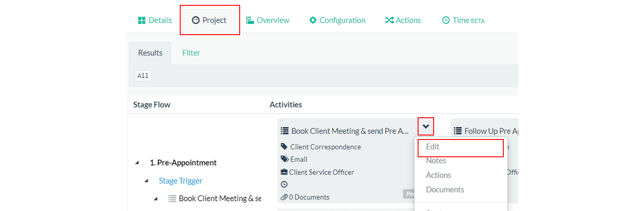The image size is (644, 211).
Task: Click the Client Correspondence tag icon
Action: tap(284, 147)
